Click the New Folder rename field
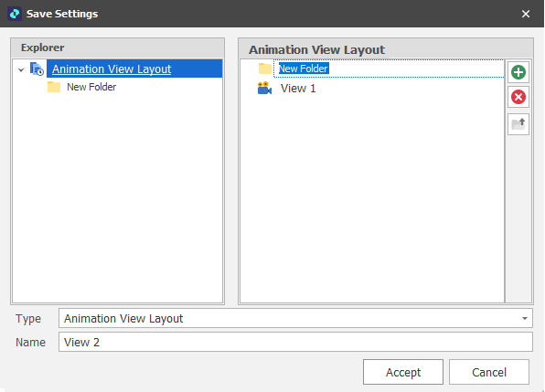The image size is (545, 392). 389,69
